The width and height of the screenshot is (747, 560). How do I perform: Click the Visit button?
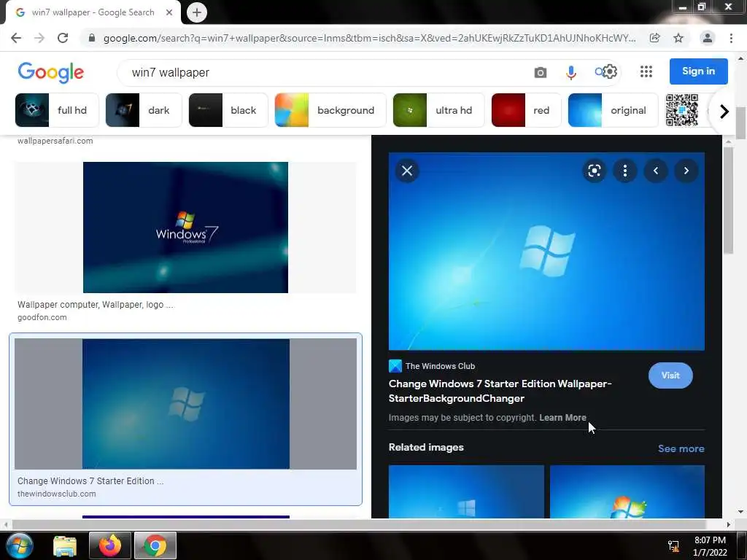point(670,376)
